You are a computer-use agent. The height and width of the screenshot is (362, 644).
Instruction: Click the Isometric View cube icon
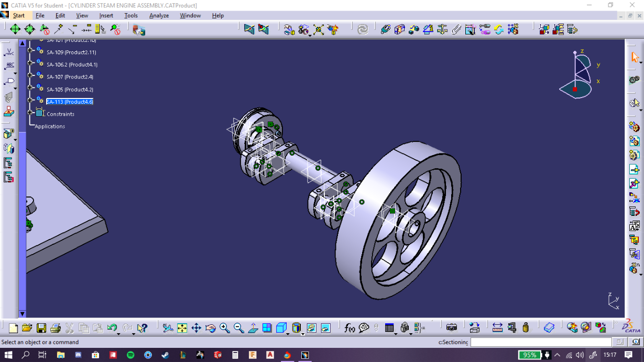pyautogui.click(x=281, y=328)
